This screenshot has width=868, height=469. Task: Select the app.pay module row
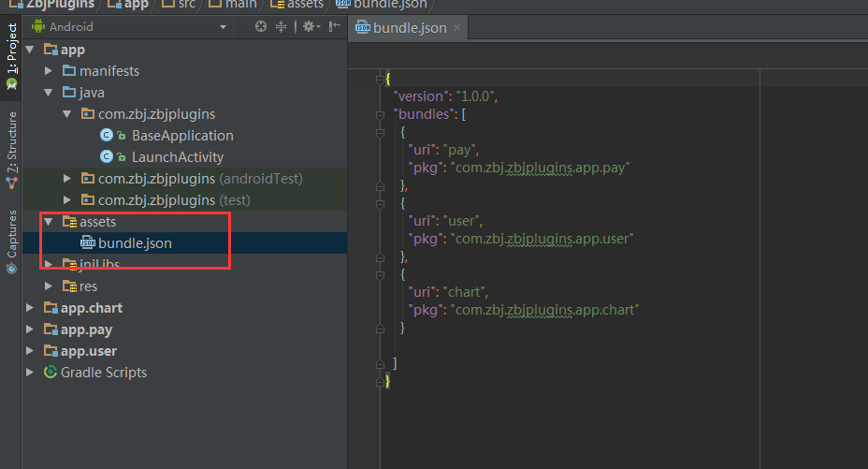[x=185, y=330]
